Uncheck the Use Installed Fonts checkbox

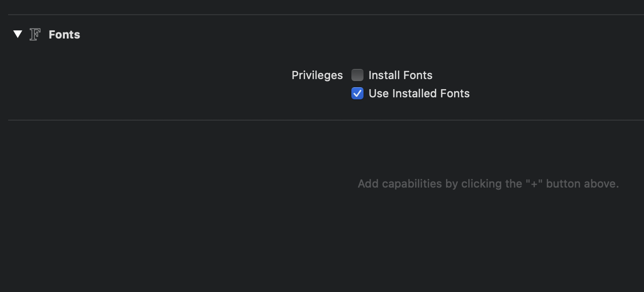pyautogui.click(x=357, y=94)
